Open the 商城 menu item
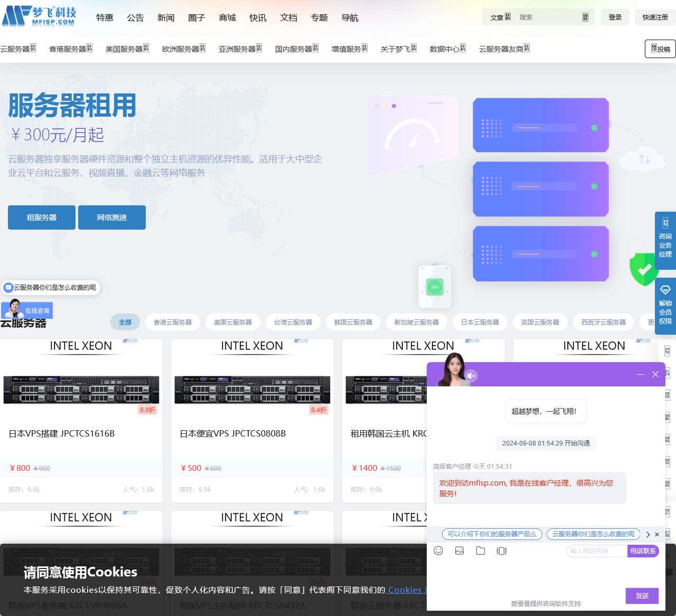Image resolution: width=676 pixels, height=616 pixels. [x=227, y=17]
